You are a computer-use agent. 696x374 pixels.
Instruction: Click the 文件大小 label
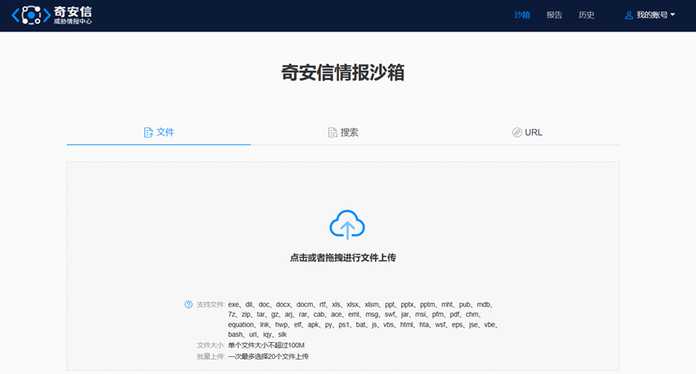click(x=210, y=345)
